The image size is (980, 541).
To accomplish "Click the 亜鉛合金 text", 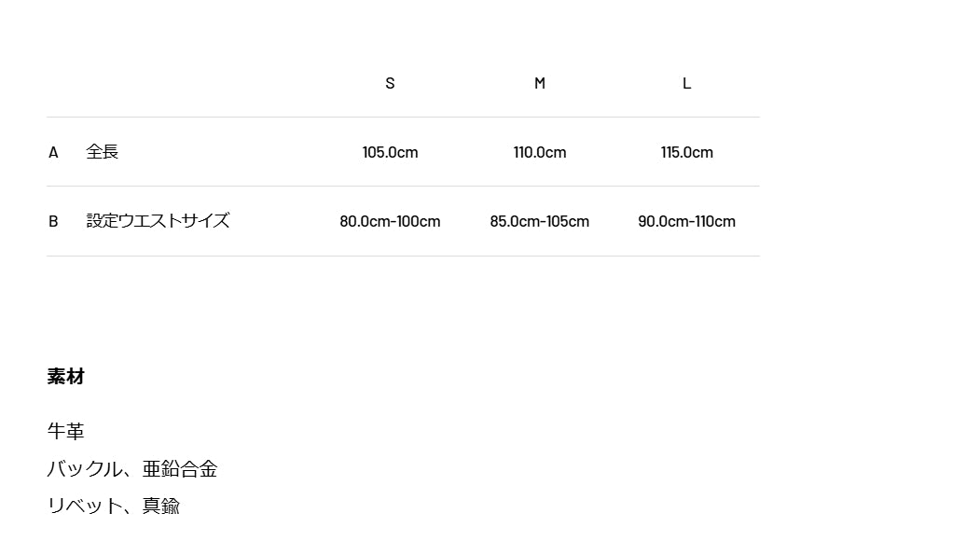I will point(180,468).
